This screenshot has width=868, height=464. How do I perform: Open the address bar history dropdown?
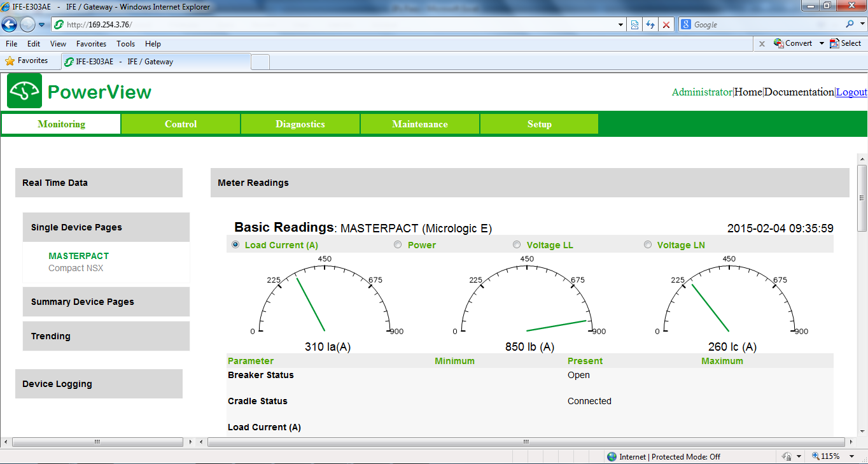[621, 25]
